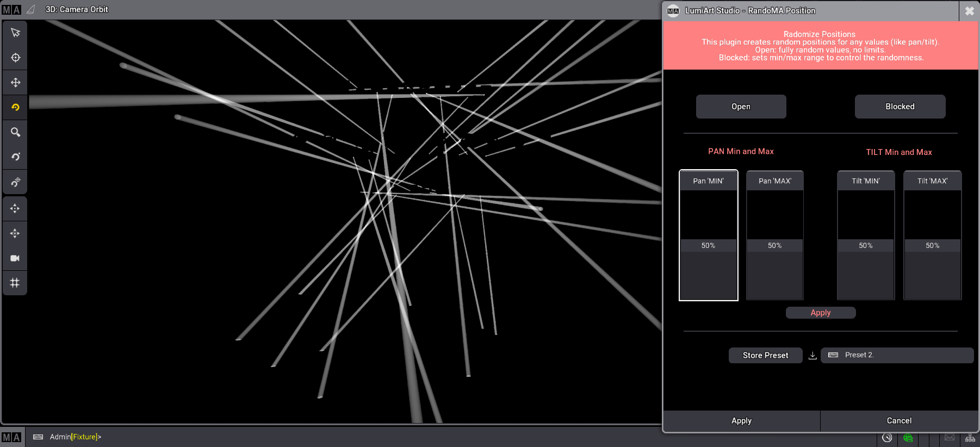Adjust the Pan 'MAX' fader
The height and width of the screenshot is (447, 980).
tap(775, 235)
